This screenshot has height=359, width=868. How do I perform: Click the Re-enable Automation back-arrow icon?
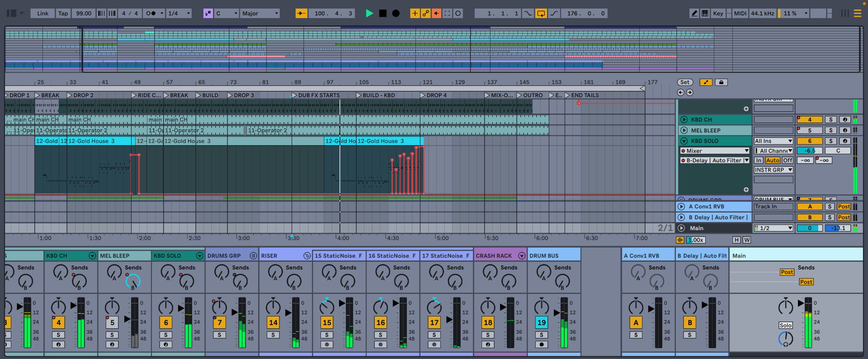[x=436, y=14]
